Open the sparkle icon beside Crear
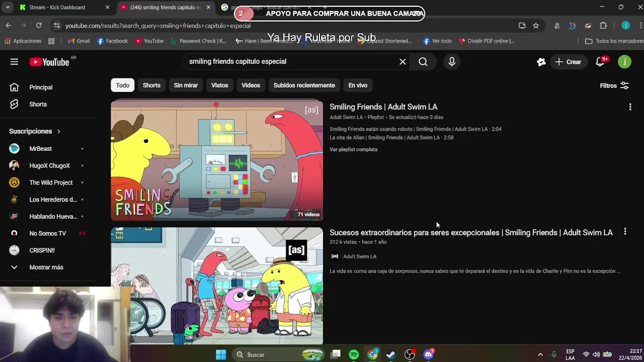 [541, 62]
